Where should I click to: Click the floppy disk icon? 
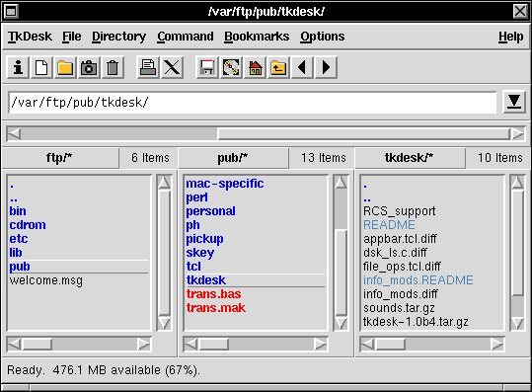coord(207,67)
